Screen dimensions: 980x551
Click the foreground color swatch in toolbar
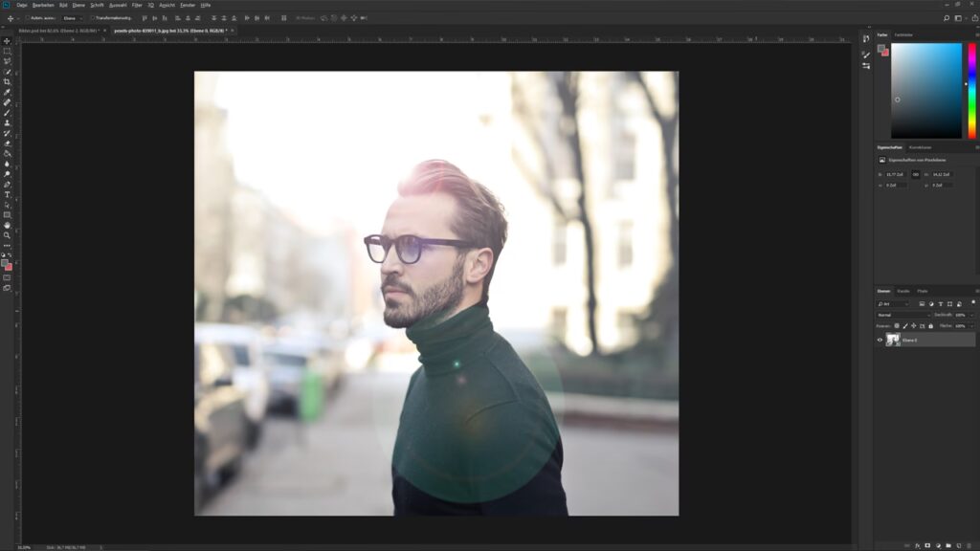coord(5,262)
